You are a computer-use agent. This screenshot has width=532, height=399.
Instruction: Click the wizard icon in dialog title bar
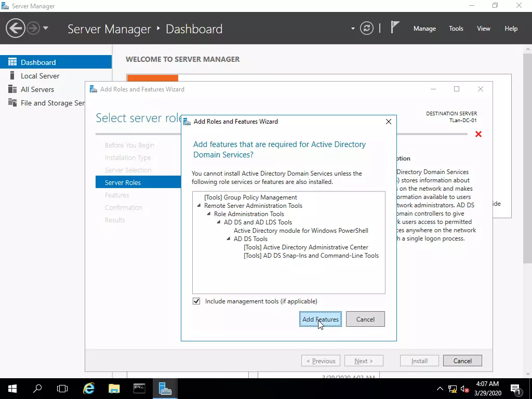coord(187,122)
